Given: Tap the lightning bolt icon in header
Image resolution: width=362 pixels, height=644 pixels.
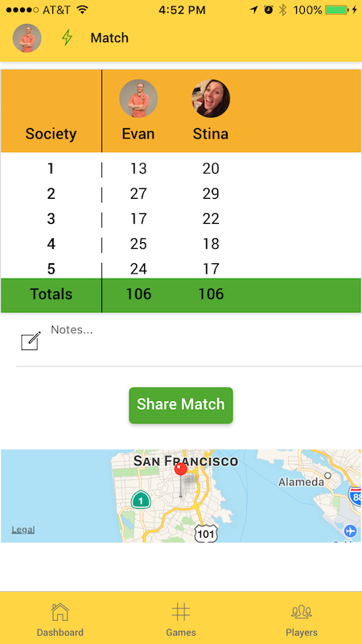Looking at the screenshot, I should (67, 38).
